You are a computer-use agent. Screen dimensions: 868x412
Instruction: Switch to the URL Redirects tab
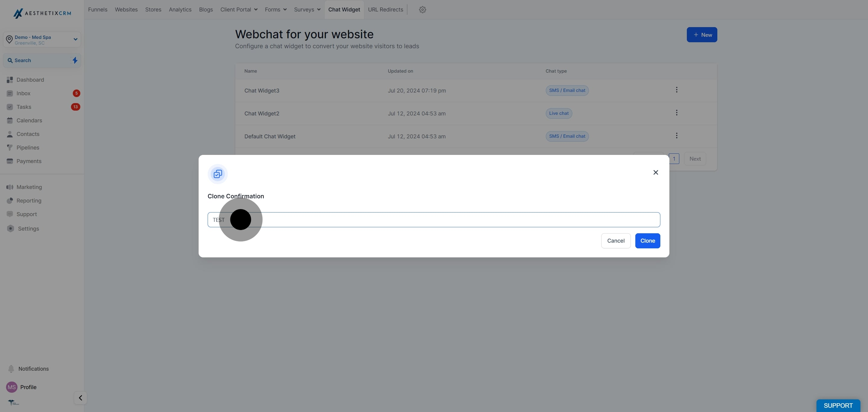pos(385,10)
